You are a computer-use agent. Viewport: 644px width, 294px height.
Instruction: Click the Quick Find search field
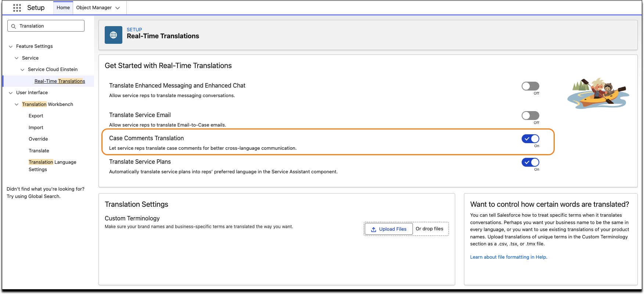(x=46, y=26)
